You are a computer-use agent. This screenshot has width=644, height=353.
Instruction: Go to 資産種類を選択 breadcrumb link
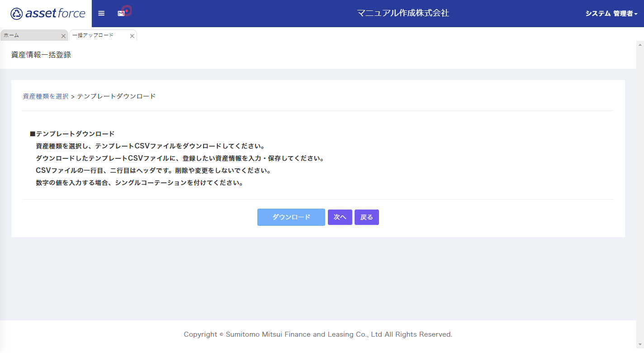point(46,96)
